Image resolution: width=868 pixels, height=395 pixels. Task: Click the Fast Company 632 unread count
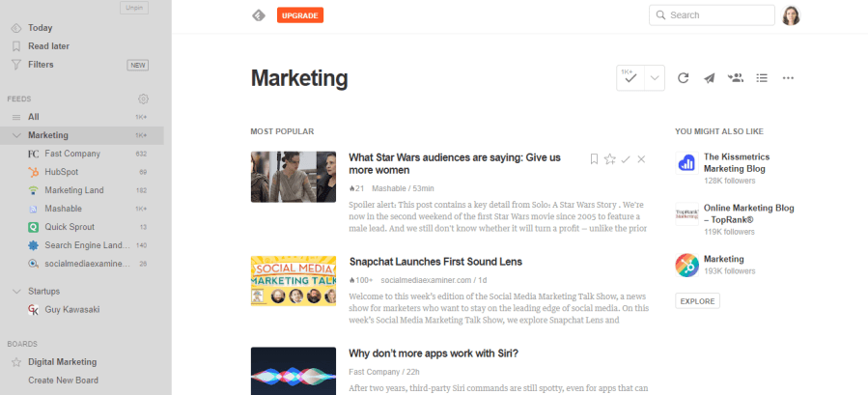(x=141, y=154)
